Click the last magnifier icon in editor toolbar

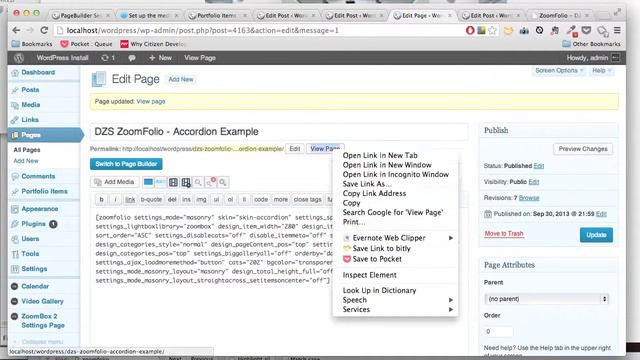223,182
